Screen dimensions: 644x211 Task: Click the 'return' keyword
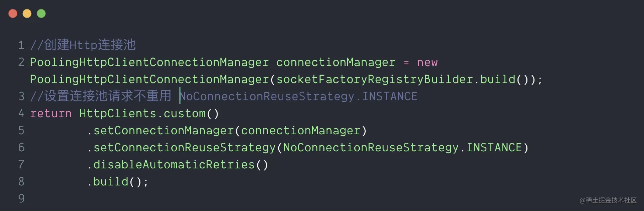pyautogui.click(x=51, y=114)
